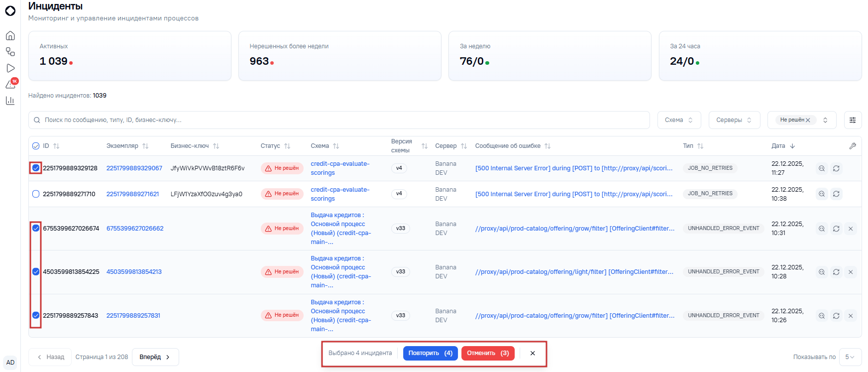Retry incident 4503599813854225 via refresh icon

click(x=836, y=272)
